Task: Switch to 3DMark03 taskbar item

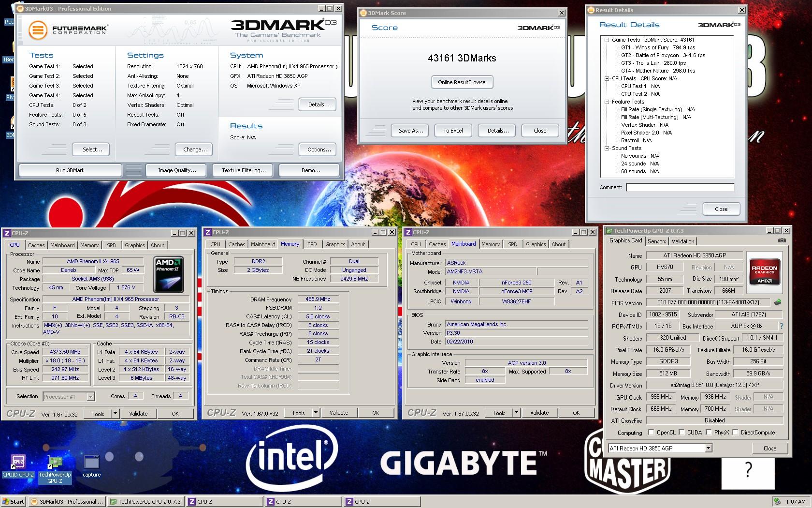Action: (67, 501)
